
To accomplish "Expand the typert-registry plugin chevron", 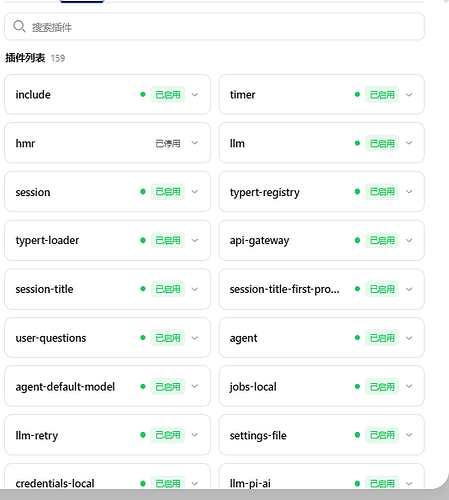I will pyautogui.click(x=409, y=192).
